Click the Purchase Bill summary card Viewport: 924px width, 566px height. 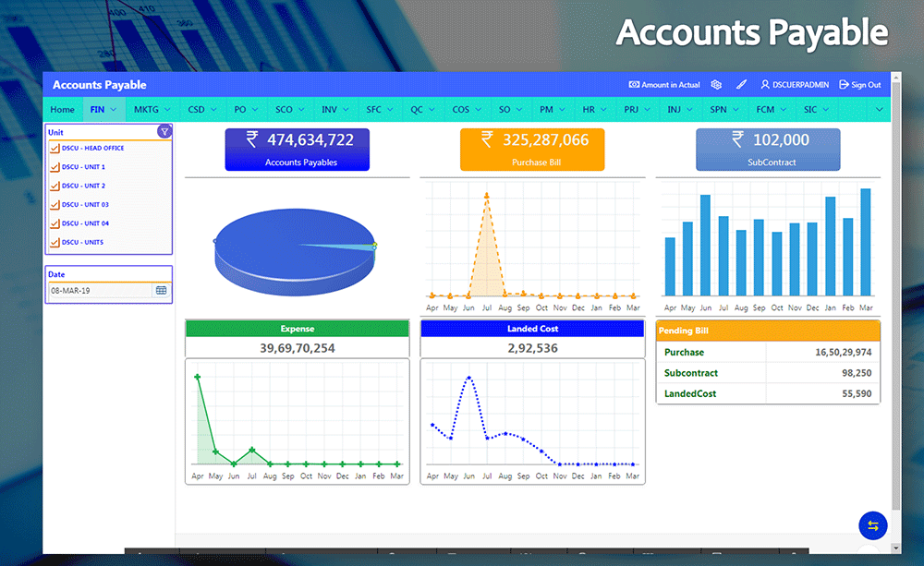(x=532, y=149)
